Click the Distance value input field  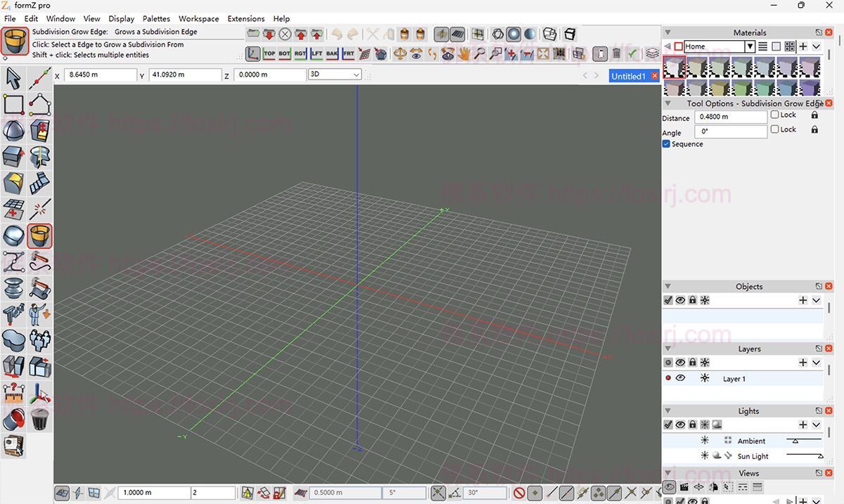tap(730, 117)
